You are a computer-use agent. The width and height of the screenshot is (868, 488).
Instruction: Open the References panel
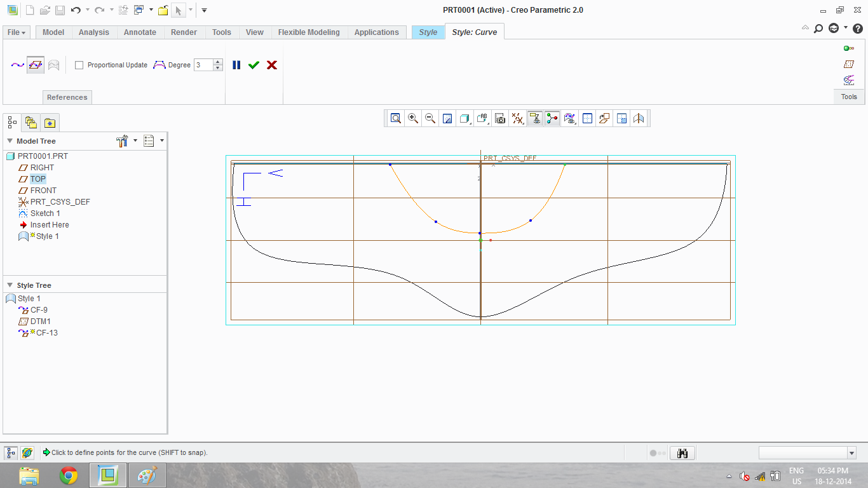67,97
